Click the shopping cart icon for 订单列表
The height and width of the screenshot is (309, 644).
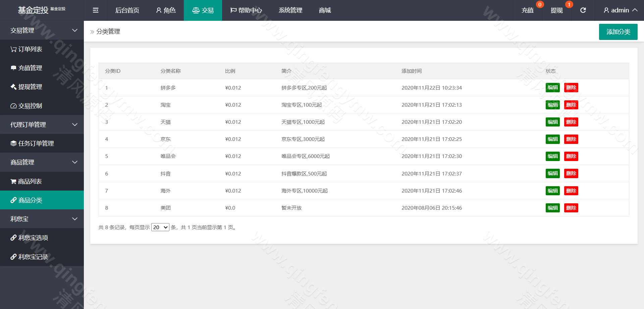point(13,49)
